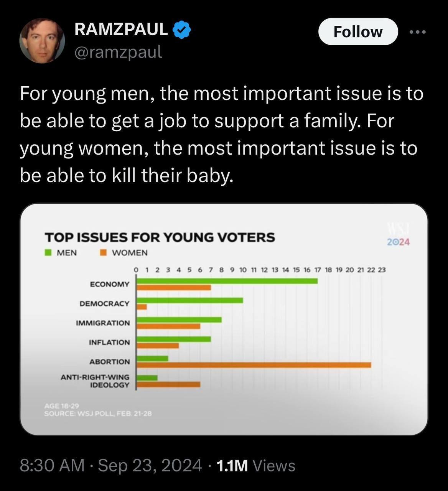Screen dimensions: 448x491
Task: Open the three-dot more options menu
Action: [x=418, y=32]
